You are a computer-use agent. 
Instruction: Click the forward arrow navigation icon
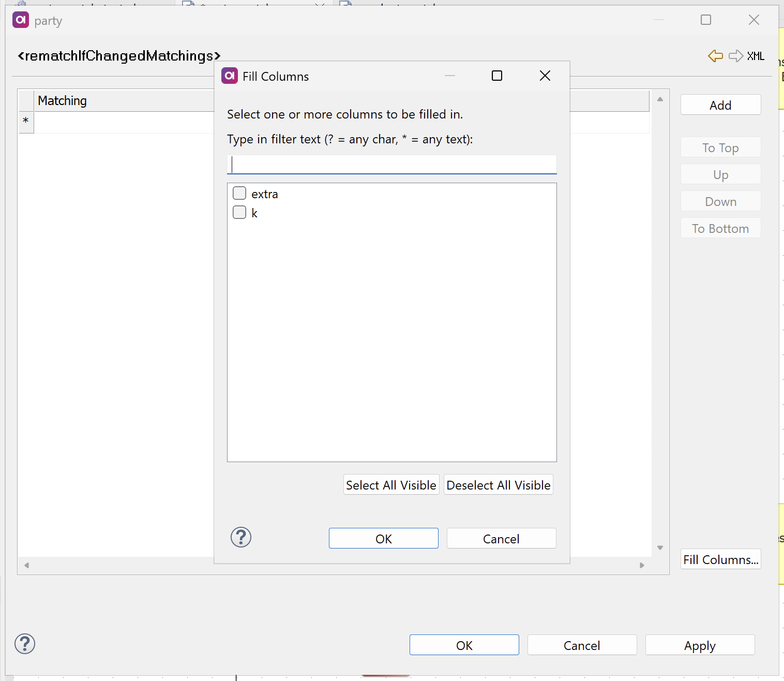[735, 56]
